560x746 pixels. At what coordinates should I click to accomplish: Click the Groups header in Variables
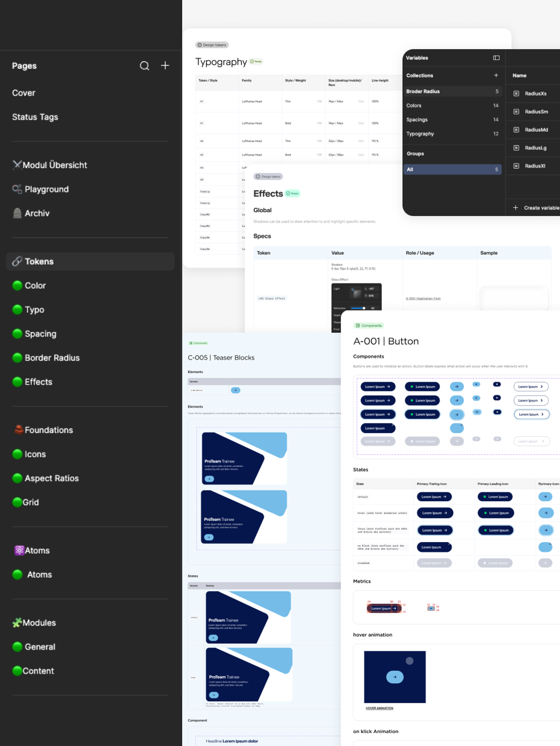point(415,153)
